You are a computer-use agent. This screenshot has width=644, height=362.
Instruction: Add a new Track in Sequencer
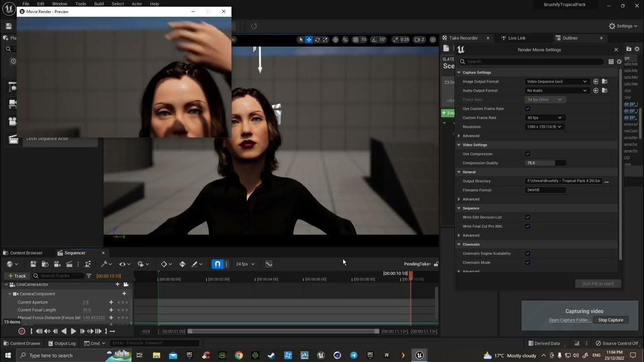coord(17,276)
